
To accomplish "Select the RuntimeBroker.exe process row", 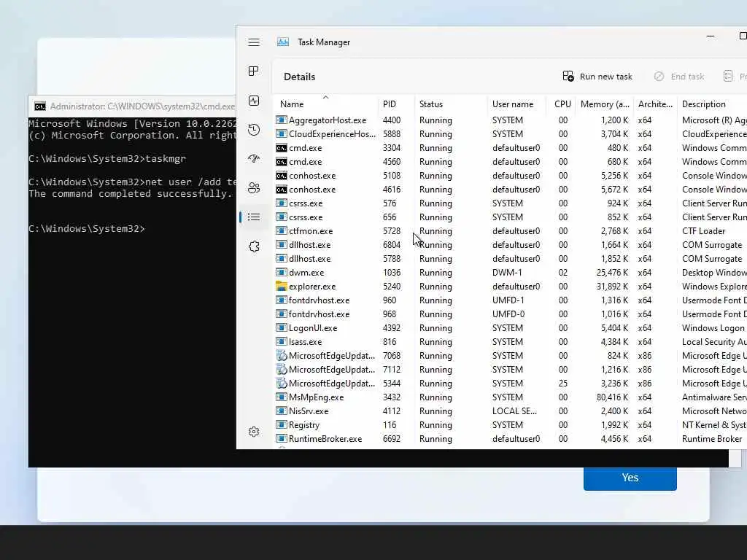I will click(x=511, y=438).
